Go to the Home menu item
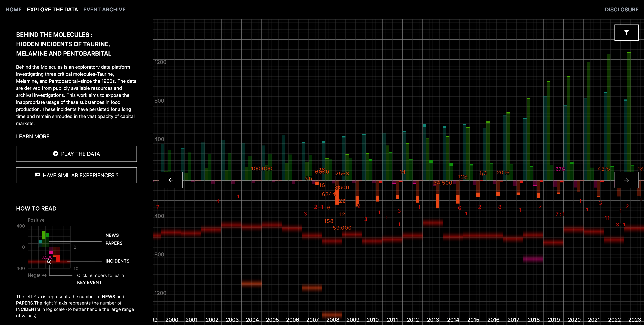 tap(13, 10)
